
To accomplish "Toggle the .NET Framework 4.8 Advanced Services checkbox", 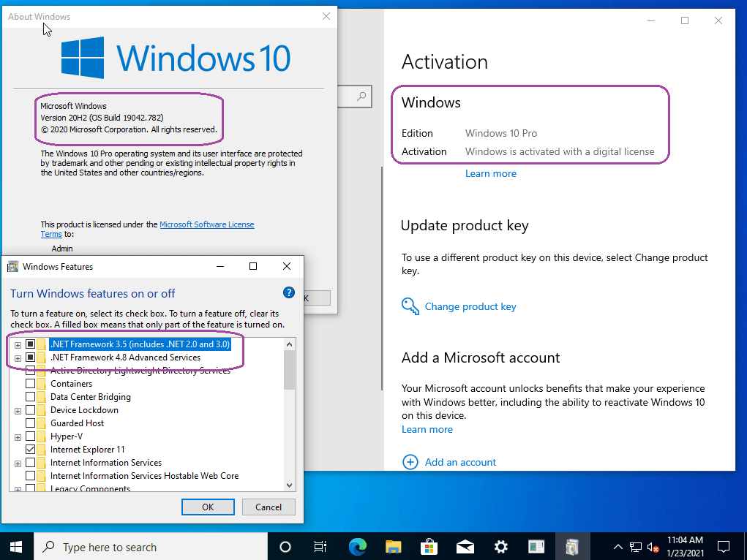I will click(30, 357).
